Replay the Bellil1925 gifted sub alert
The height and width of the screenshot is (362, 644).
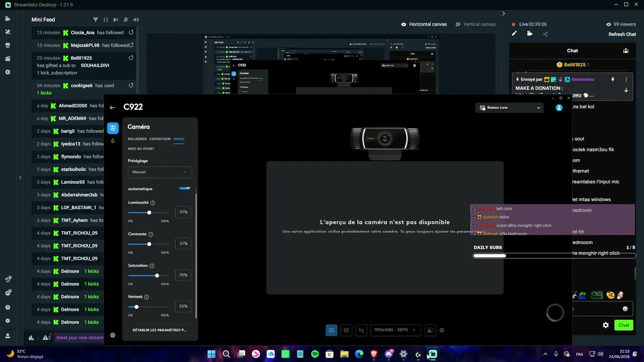coord(131,58)
